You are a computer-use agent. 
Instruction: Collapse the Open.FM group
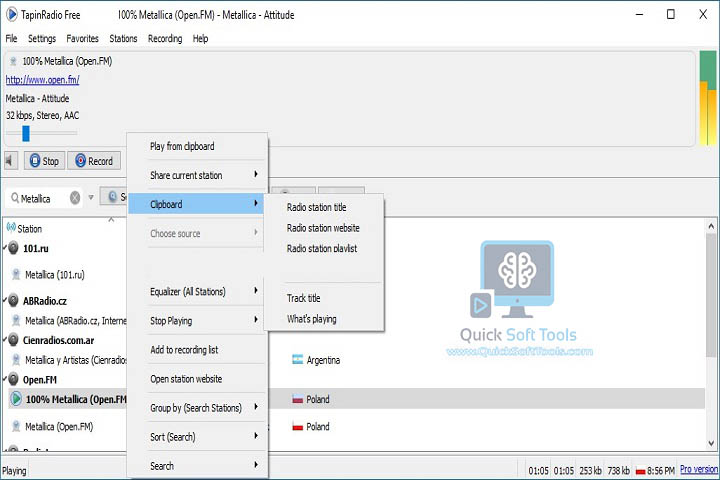coord(5,379)
